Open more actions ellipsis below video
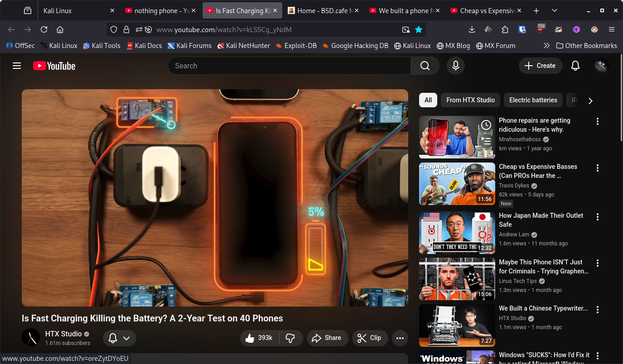This screenshot has width=623, height=364. pos(400,338)
